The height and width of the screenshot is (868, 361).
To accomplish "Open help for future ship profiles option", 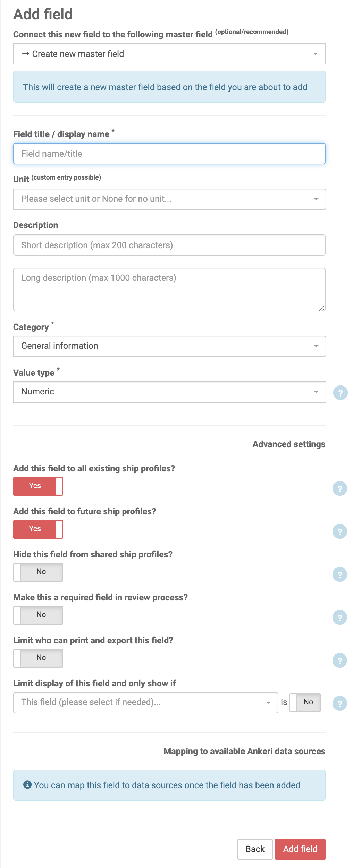I will [339, 531].
